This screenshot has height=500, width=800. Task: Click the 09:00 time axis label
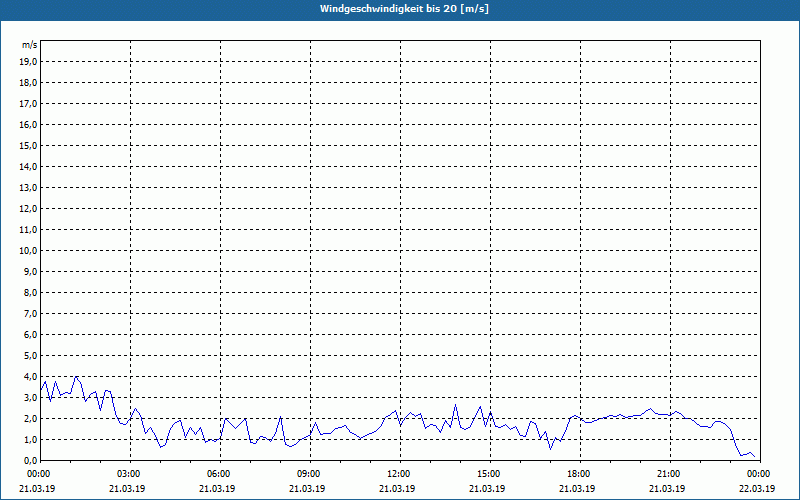point(310,474)
